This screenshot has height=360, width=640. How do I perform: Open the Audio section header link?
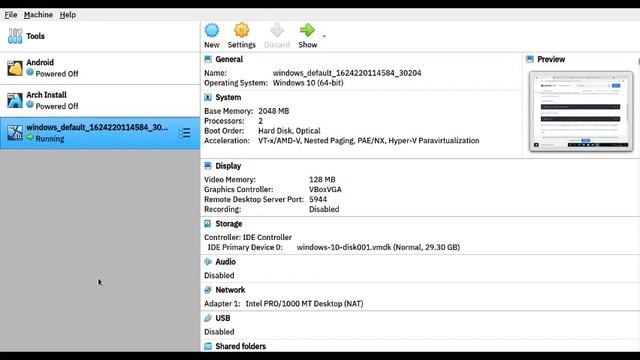tap(225, 262)
